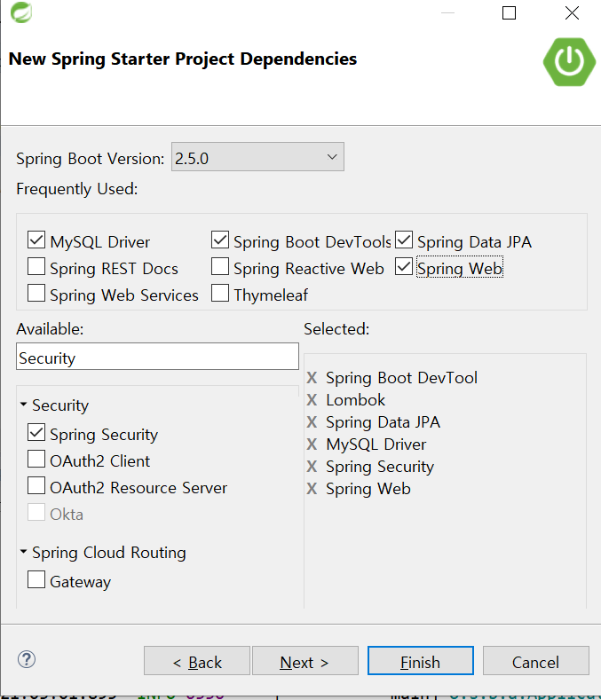The image size is (601, 700).
Task: Collapse the Spring Cloud Routing category
Action: click(24, 552)
